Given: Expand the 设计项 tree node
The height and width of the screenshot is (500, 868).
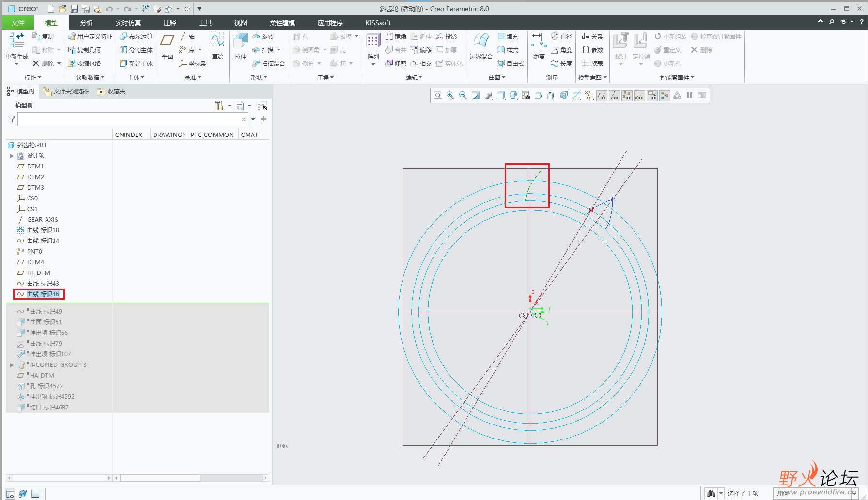Looking at the screenshot, I should [x=12, y=156].
